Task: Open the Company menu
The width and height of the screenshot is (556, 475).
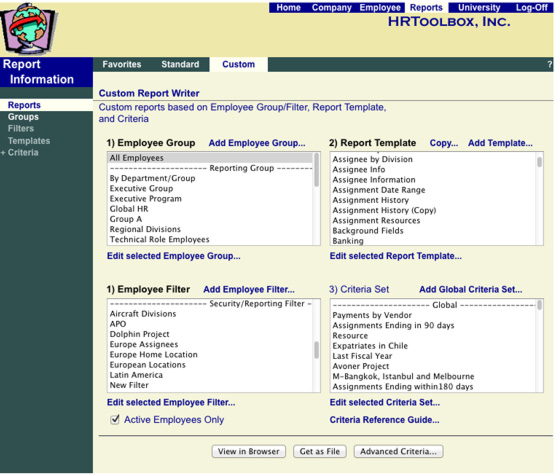Action: tap(332, 7)
